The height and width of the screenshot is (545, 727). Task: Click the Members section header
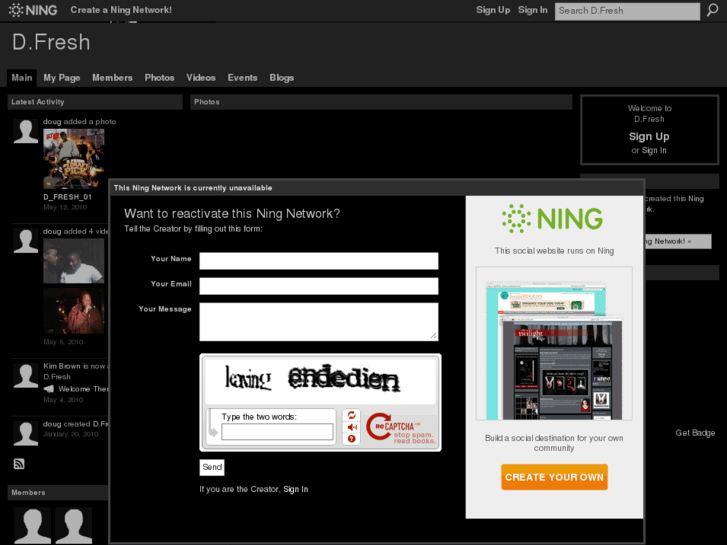(x=58, y=493)
